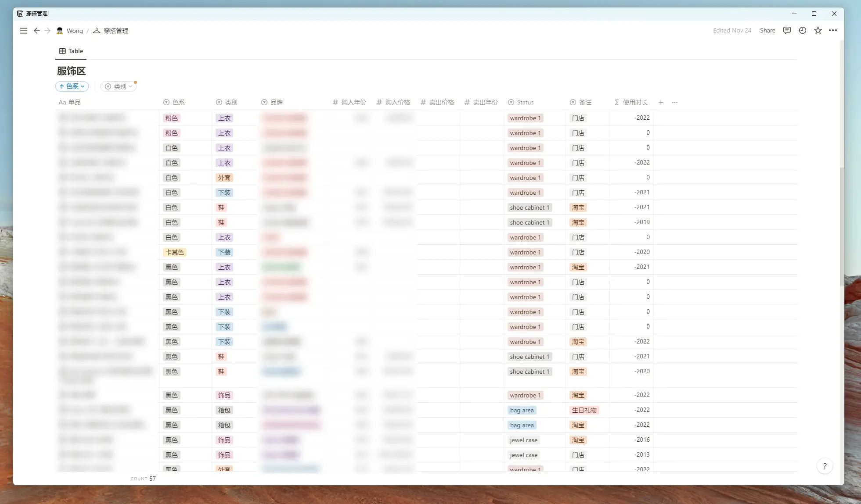
Task: Add a new property column with plus
Action: pyautogui.click(x=660, y=102)
